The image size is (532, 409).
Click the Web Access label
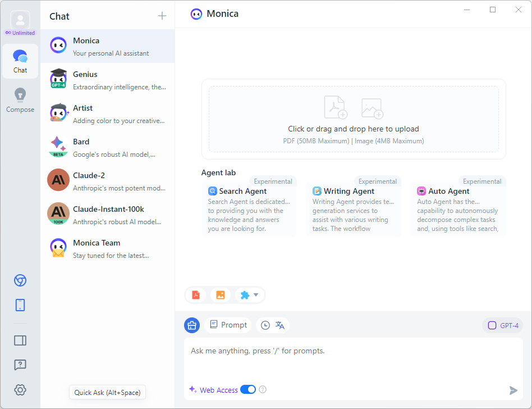[219, 390]
